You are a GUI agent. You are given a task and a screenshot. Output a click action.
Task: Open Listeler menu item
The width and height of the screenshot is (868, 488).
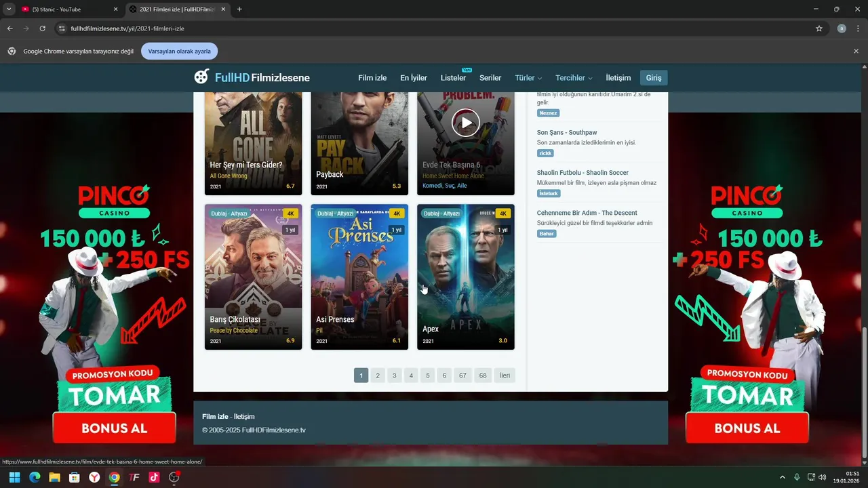coord(453,78)
